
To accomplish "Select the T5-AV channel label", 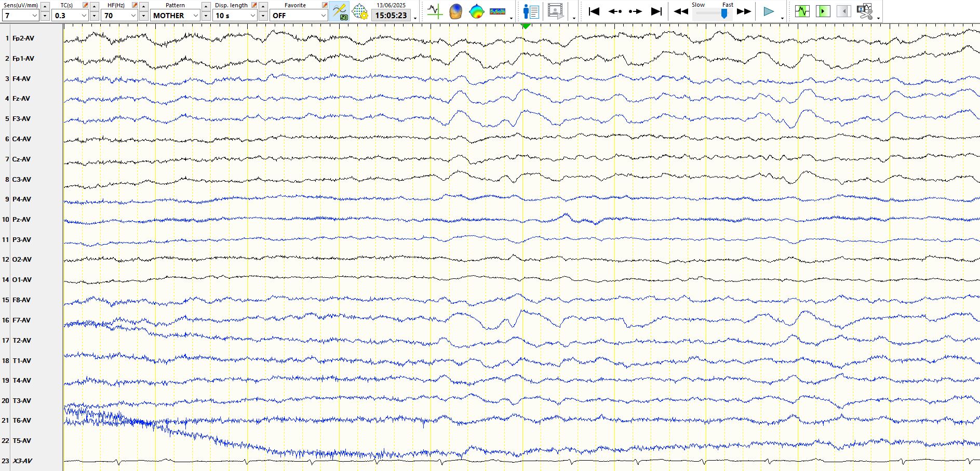I will 22,441.
